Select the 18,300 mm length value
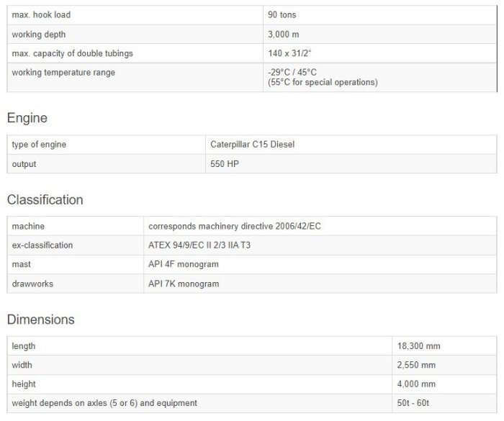 pos(419,346)
